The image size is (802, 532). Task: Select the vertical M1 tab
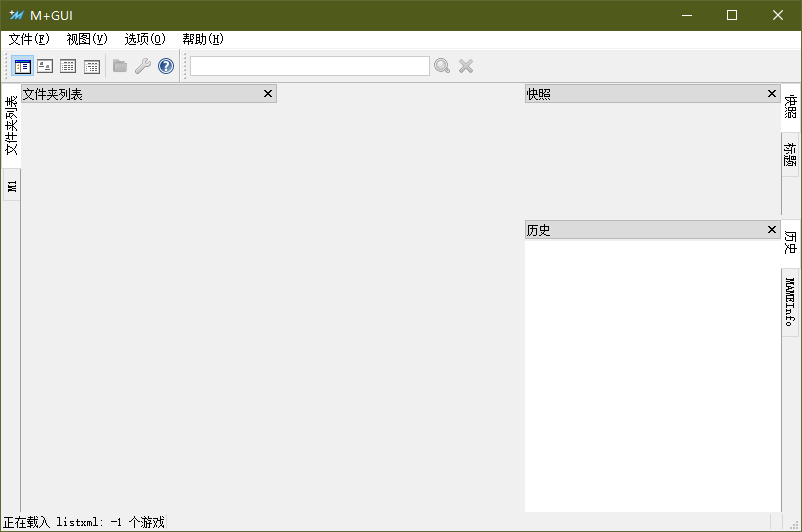point(12,186)
